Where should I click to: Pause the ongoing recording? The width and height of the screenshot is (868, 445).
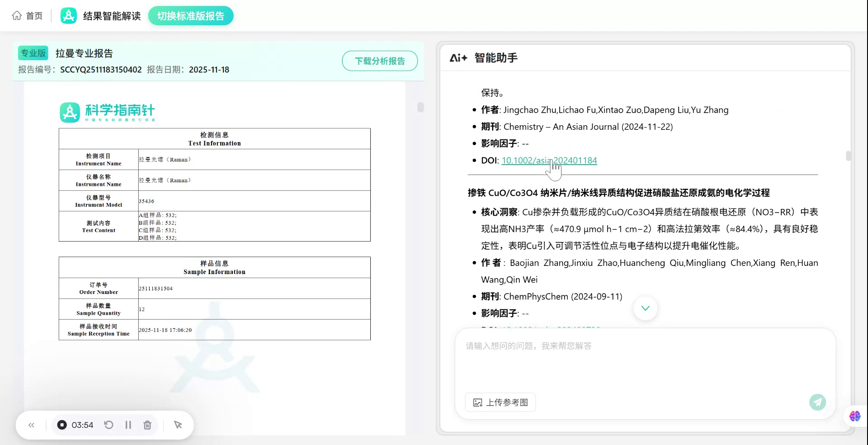(128, 425)
